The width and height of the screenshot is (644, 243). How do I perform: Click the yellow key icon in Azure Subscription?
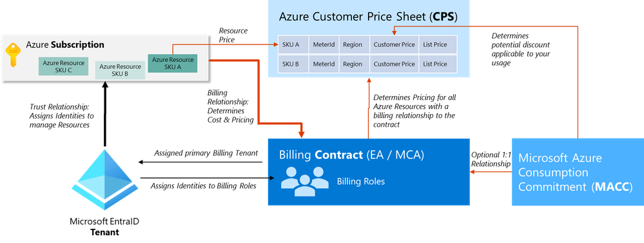11,56
